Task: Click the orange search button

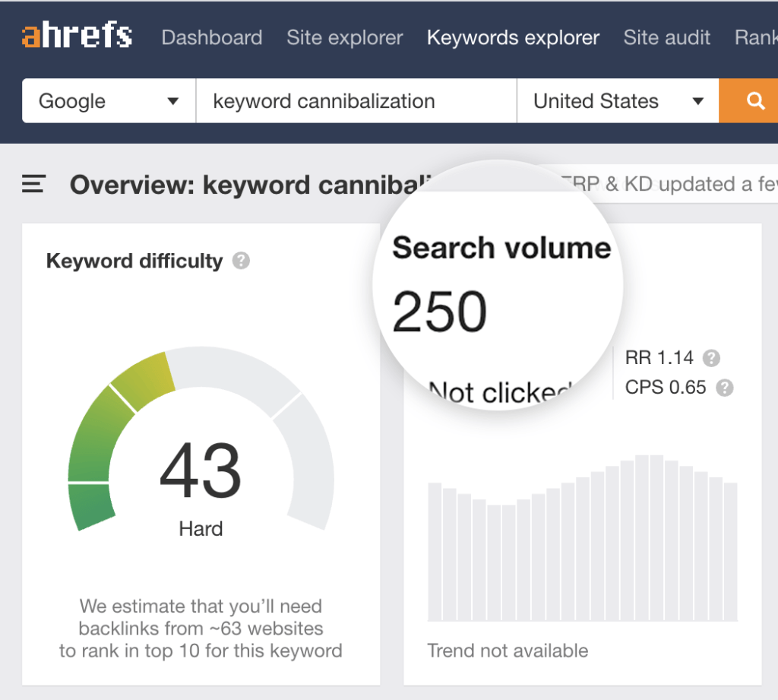Action: pyautogui.click(x=754, y=101)
